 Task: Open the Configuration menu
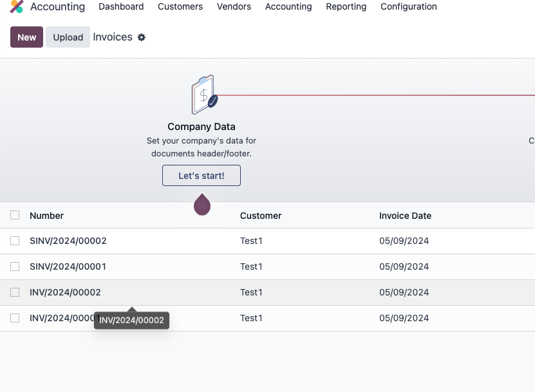[409, 6]
